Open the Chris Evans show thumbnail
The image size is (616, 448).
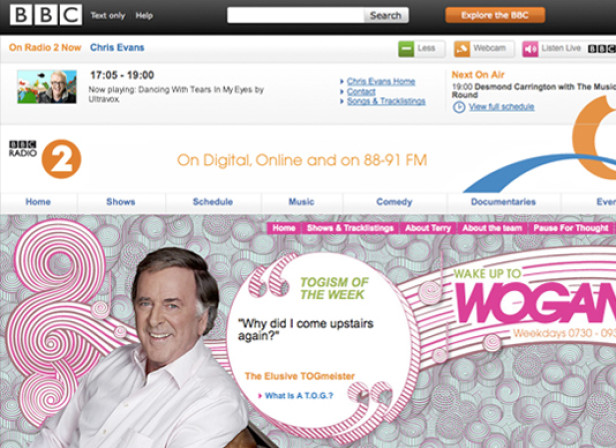[47, 87]
